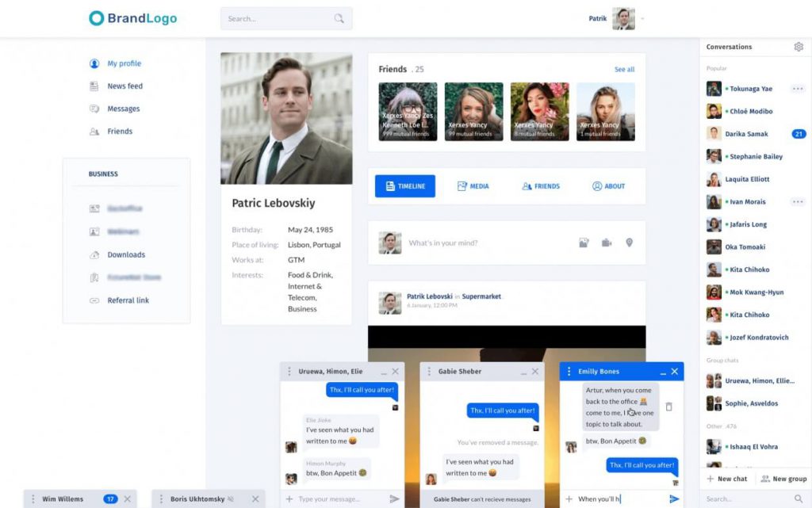Screen dimensions: 812x508
Task: Open more options for Ivan Morais
Action: pyautogui.click(x=798, y=202)
